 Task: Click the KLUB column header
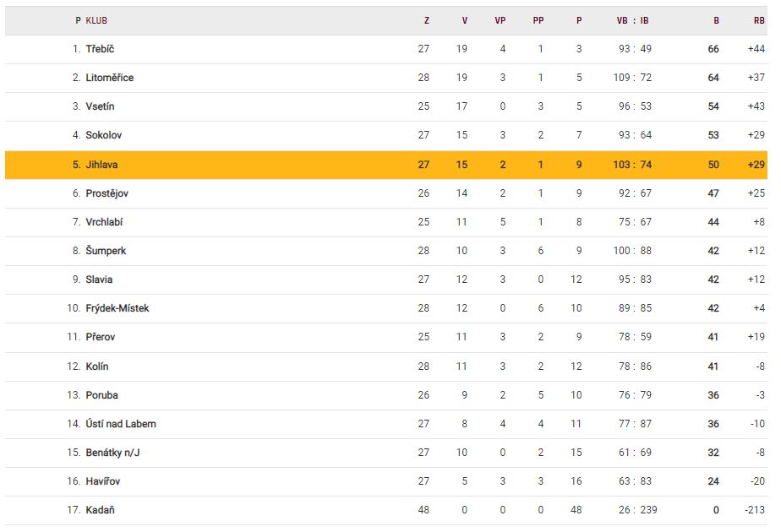click(x=96, y=20)
